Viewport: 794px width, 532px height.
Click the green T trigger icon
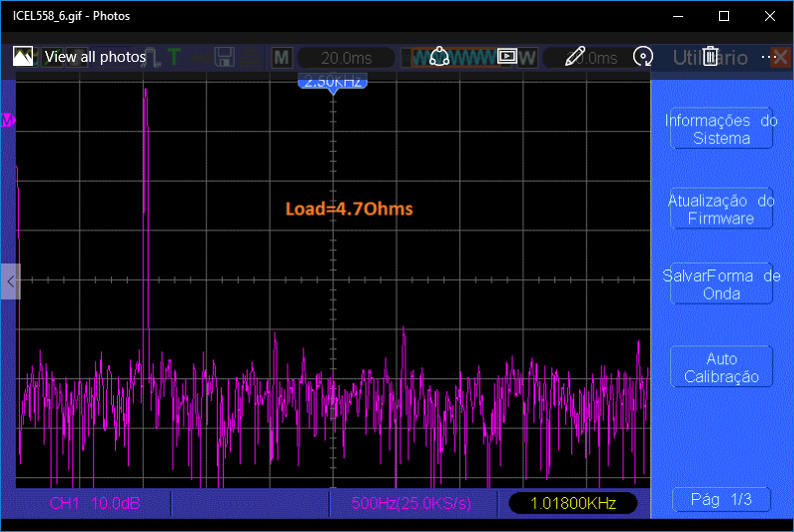[174, 57]
